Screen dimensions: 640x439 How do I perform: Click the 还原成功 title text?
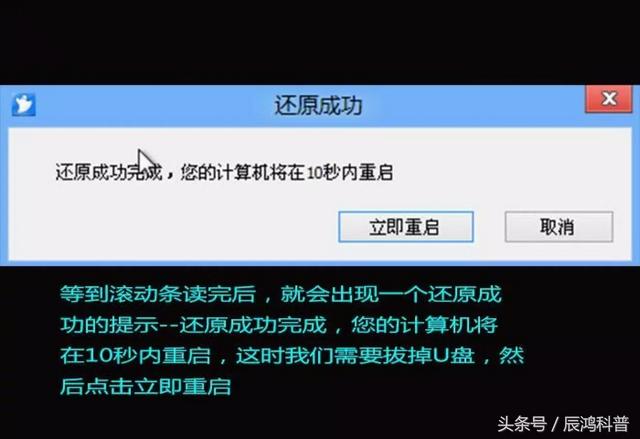[x=318, y=105]
